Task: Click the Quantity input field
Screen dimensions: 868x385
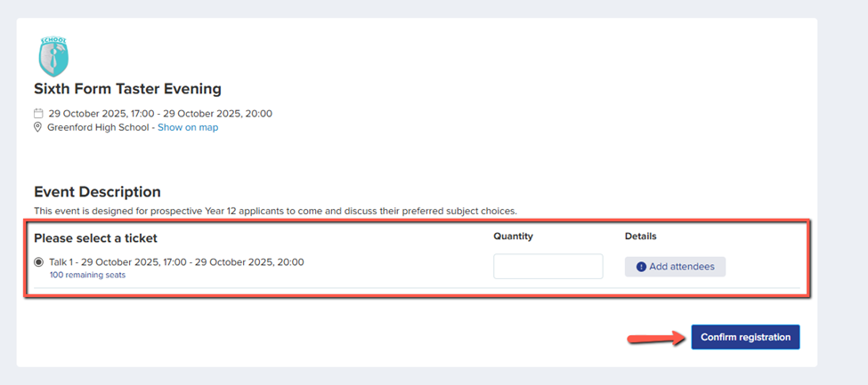Action: [548, 267]
